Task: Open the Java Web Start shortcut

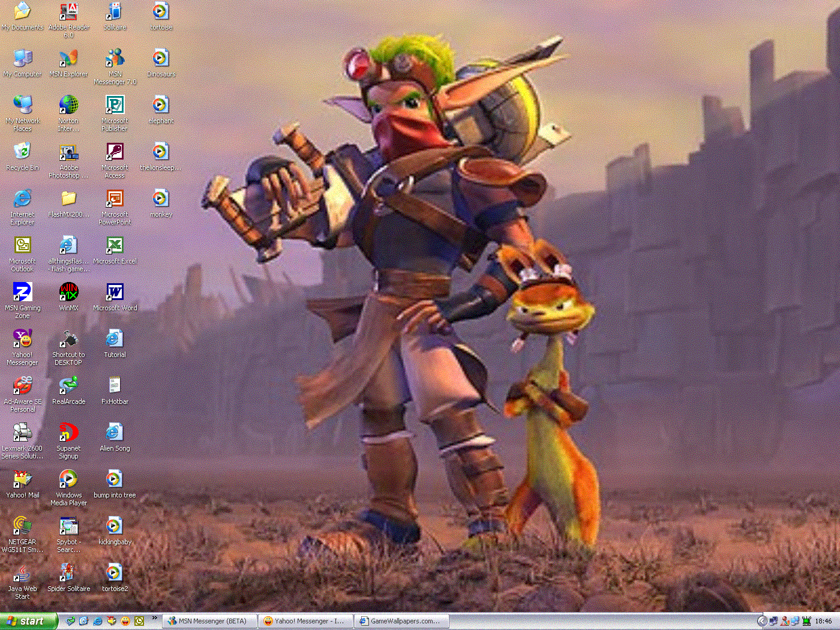Action: [22, 581]
